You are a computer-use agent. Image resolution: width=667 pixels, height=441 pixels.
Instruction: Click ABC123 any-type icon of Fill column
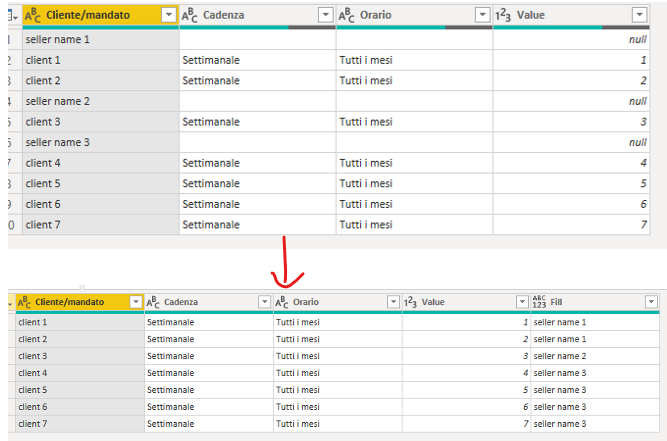pos(539,302)
